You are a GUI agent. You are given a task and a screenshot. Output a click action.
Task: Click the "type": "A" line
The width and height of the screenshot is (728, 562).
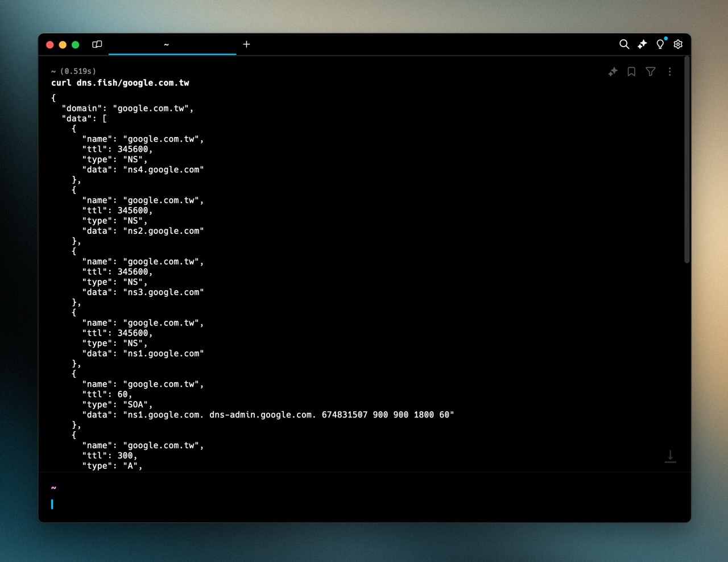coord(112,466)
